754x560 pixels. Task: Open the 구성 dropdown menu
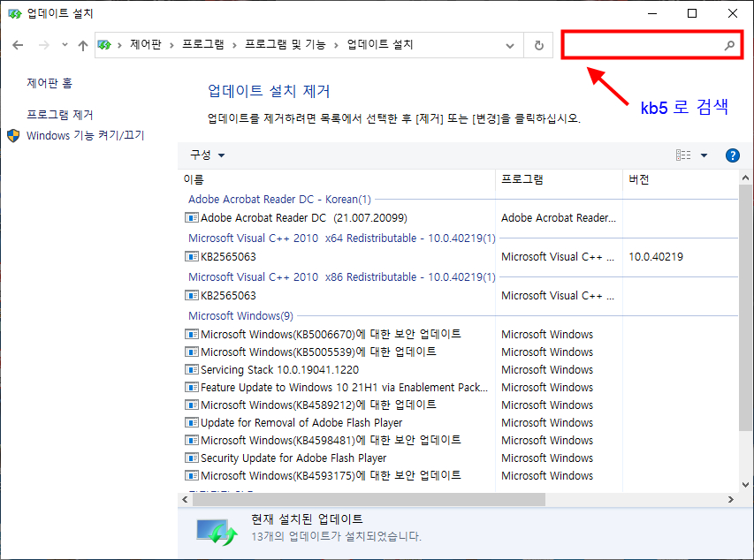pos(207,155)
